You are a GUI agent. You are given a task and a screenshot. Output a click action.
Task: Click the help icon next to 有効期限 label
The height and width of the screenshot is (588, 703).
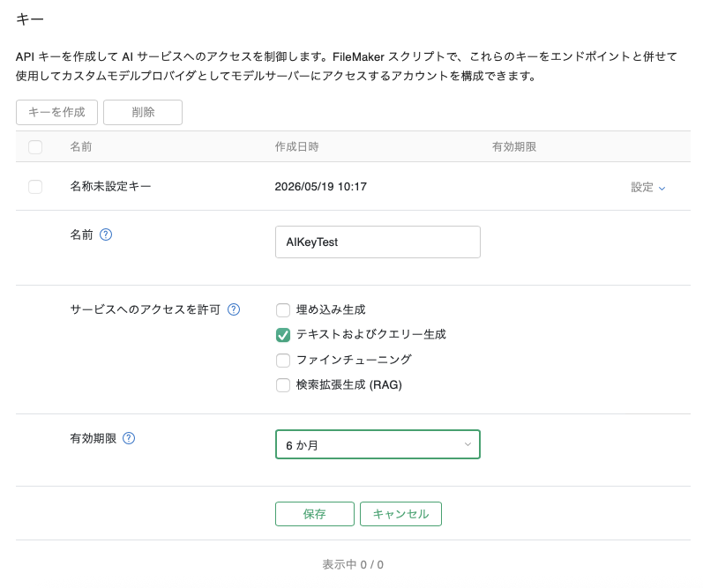click(x=129, y=438)
